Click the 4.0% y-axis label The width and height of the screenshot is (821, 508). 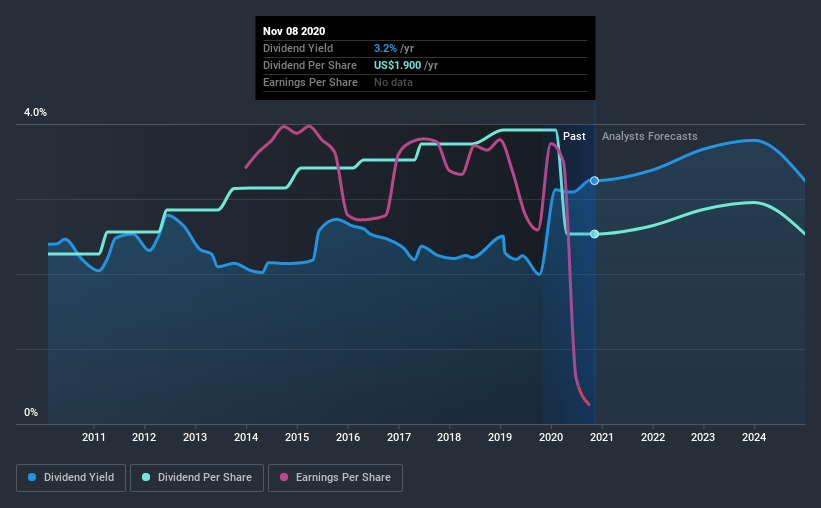[x=35, y=113]
